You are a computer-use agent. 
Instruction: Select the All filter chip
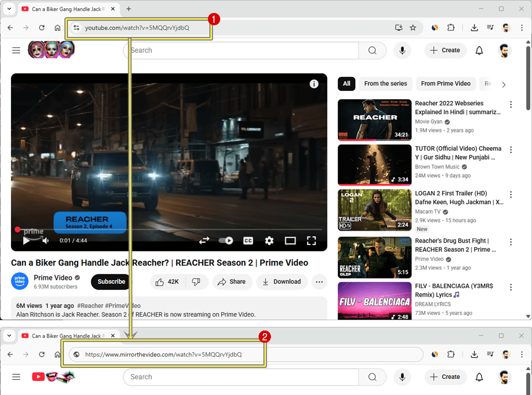coord(347,84)
